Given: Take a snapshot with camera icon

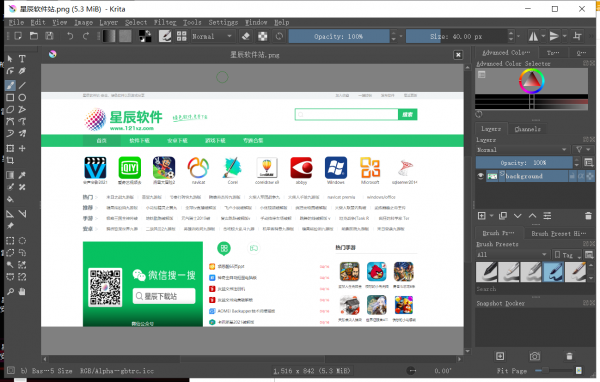Looking at the screenshot, I should point(535,356).
